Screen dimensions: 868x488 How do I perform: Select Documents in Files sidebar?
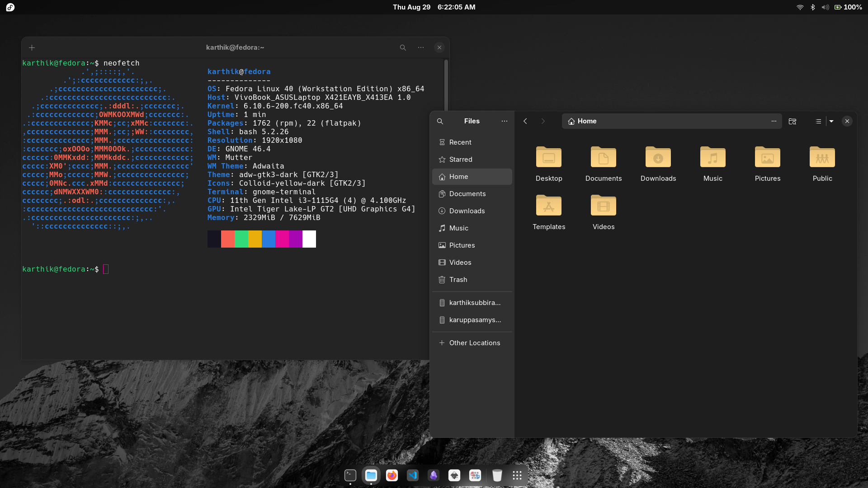click(472, 194)
